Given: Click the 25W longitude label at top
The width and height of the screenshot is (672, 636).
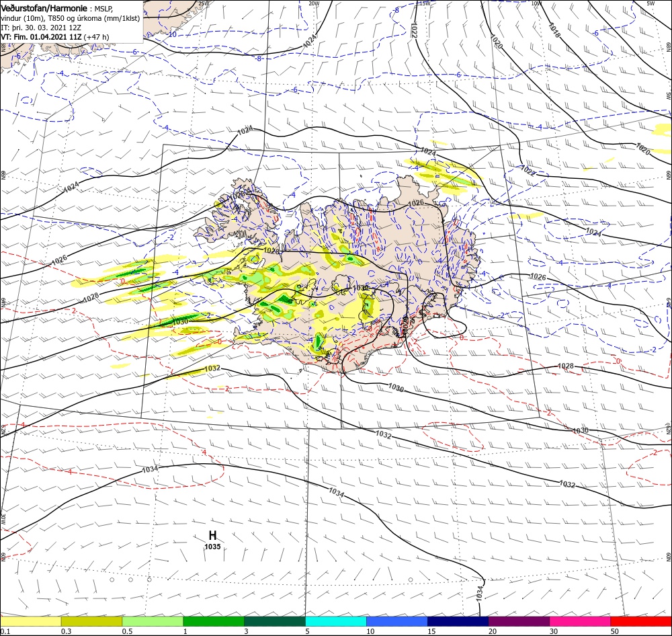Looking at the screenshot, I should (204, 3).
